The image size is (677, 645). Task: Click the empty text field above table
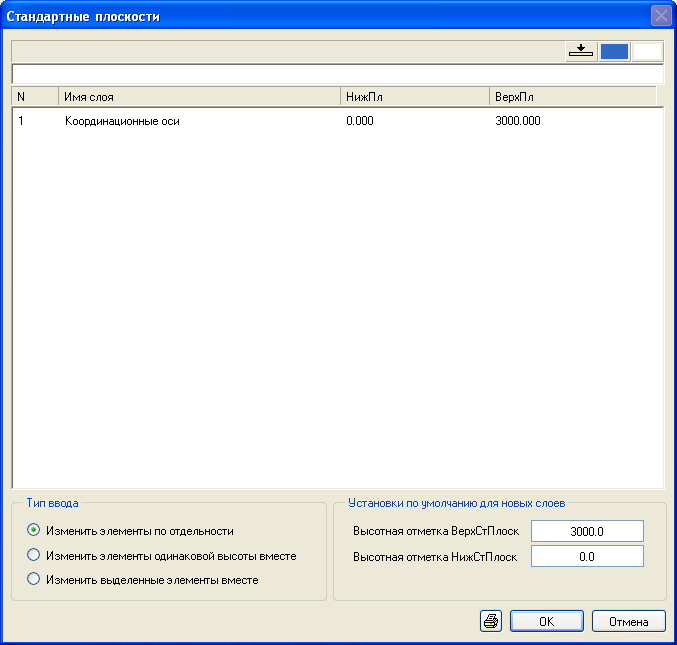coord(338,74)
